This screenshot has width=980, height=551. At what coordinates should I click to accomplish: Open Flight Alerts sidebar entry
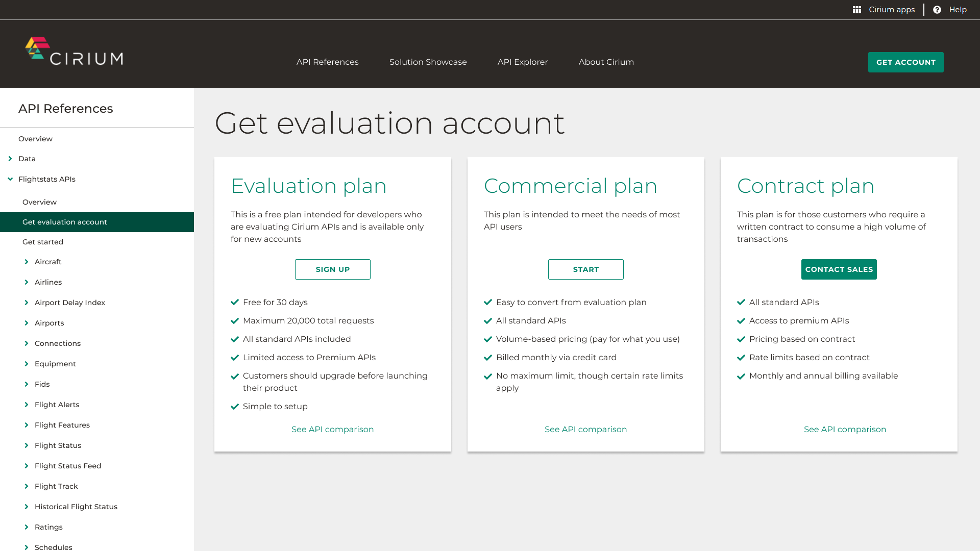57,405
